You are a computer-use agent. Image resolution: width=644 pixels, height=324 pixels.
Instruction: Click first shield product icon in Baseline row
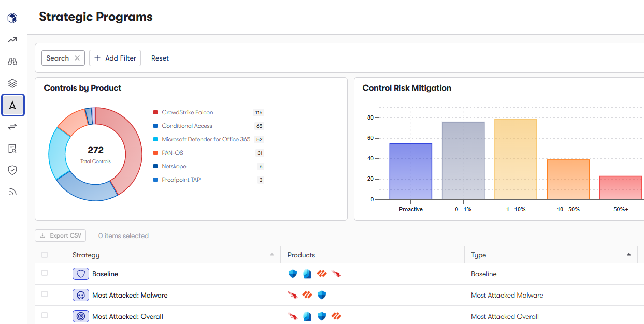(x=293, y=274)
